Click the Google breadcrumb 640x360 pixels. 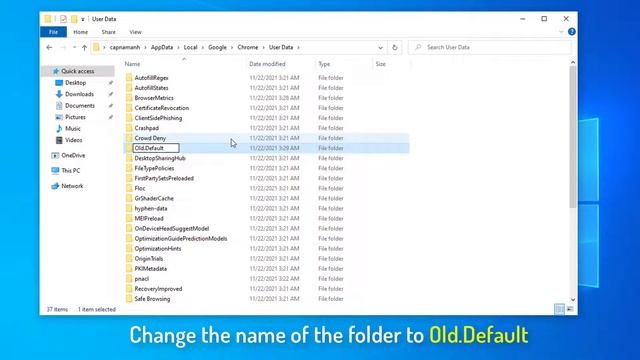pos(217,47)
